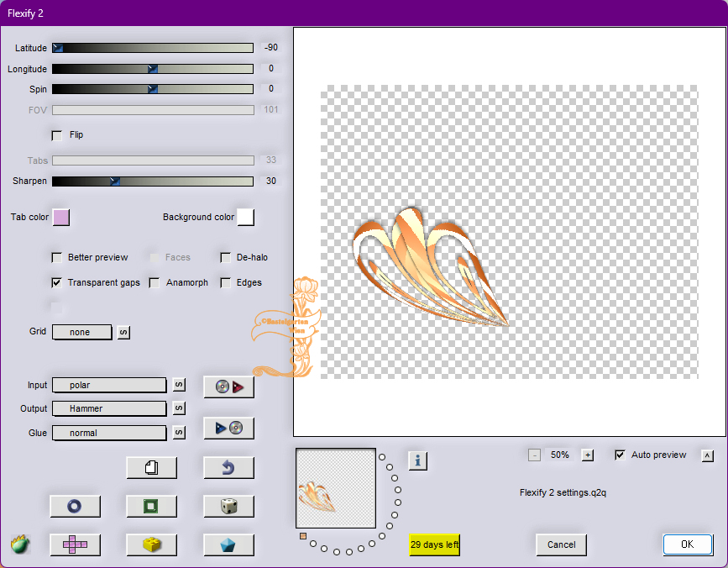Click the copy pages icon button
This screenshot has width=728, height=568.
click(152, 467)
